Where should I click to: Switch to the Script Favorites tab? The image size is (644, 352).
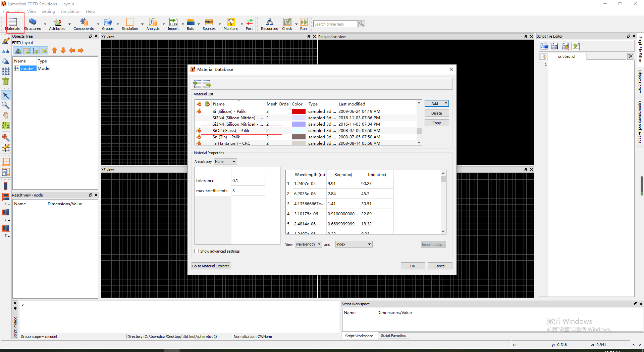393,336
